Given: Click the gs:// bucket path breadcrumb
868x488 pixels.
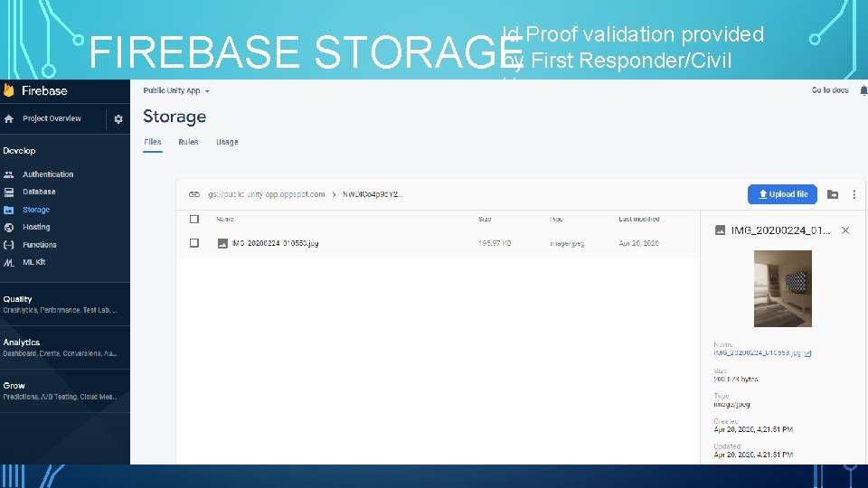Looking at the screenshot, I should tap(266, 194).
